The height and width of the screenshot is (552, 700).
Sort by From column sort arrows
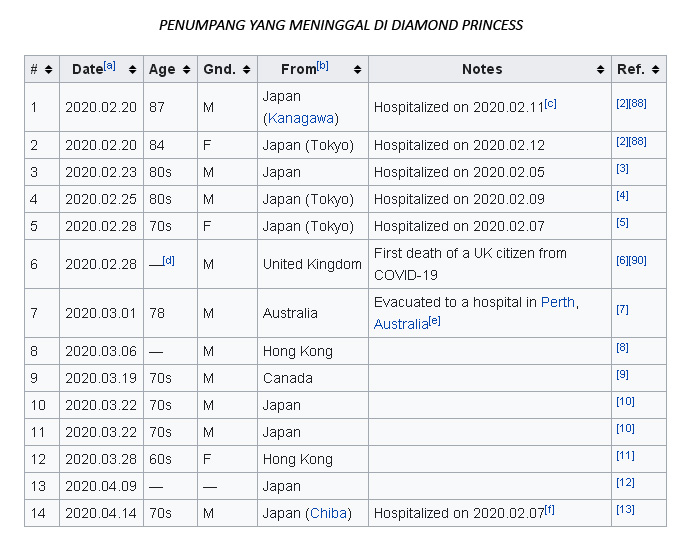(358, 70)
